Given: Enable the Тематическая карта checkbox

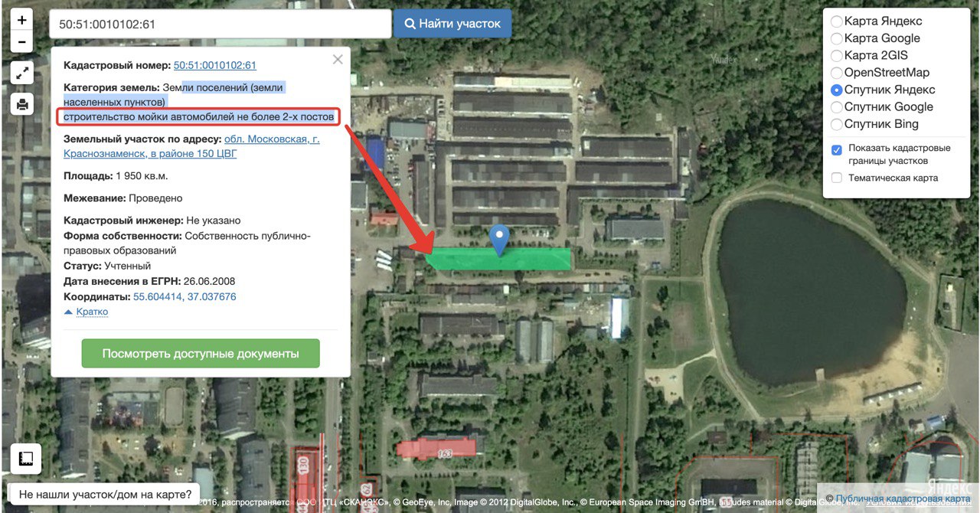Looking at the screenshot, I should pos(837,178).
